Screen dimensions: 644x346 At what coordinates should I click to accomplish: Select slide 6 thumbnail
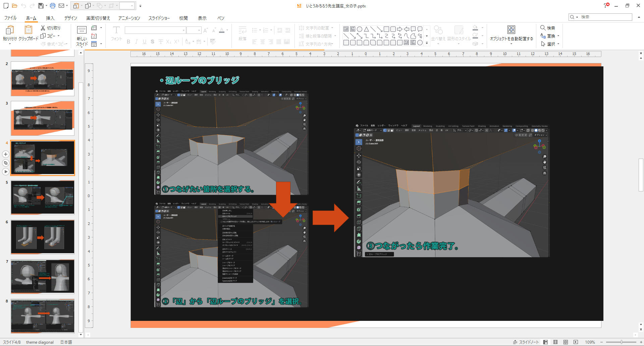(x=43, y=237)
